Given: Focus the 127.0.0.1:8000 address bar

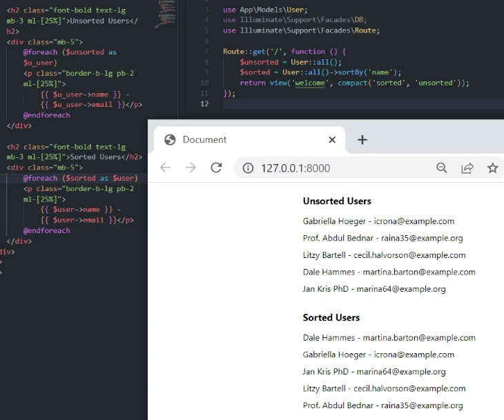Looking at the screenshot, I should coord(331,168).
